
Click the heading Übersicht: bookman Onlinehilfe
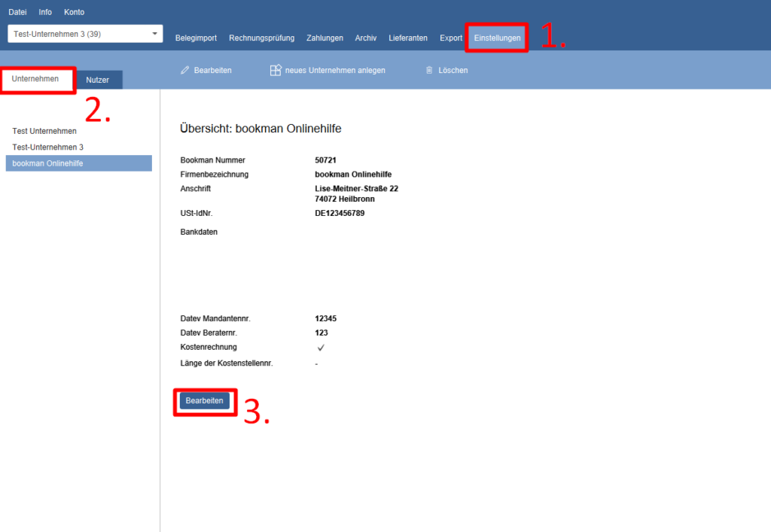click(261, 129)
